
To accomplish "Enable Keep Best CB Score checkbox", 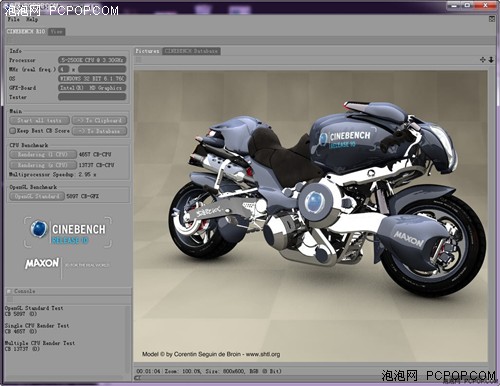I will pos(13,131).
